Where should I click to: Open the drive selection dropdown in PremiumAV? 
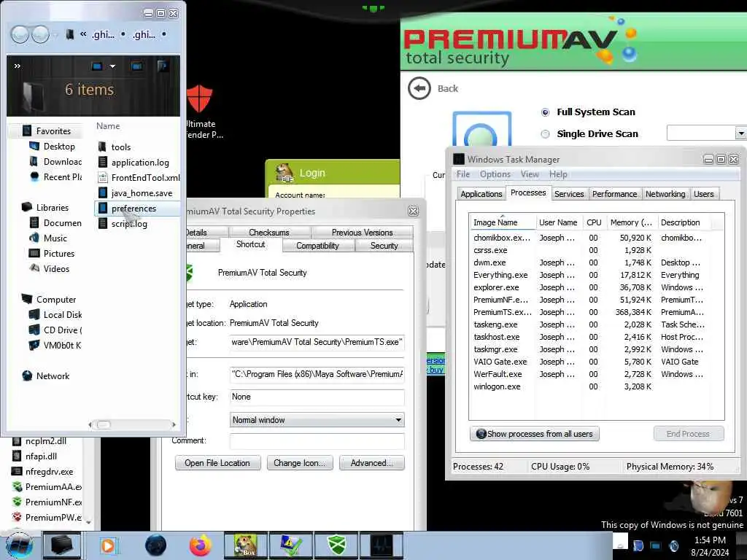pos(740,133)
